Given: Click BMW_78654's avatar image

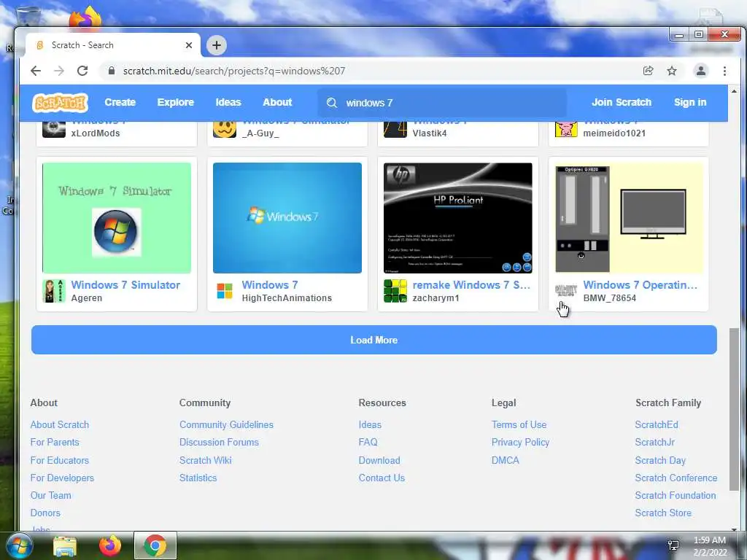Looking at the screenshot, I should point(566,291).
